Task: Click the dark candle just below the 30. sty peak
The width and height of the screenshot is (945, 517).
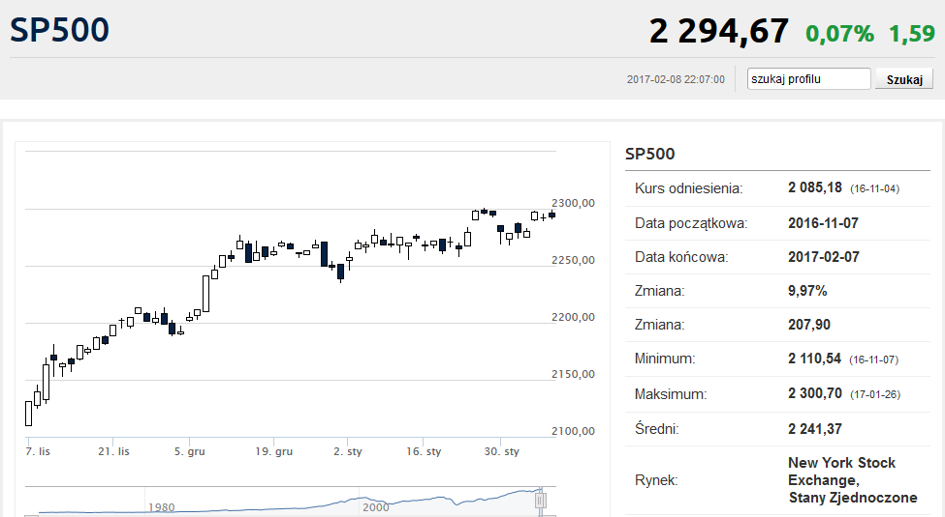Action: 500,230
